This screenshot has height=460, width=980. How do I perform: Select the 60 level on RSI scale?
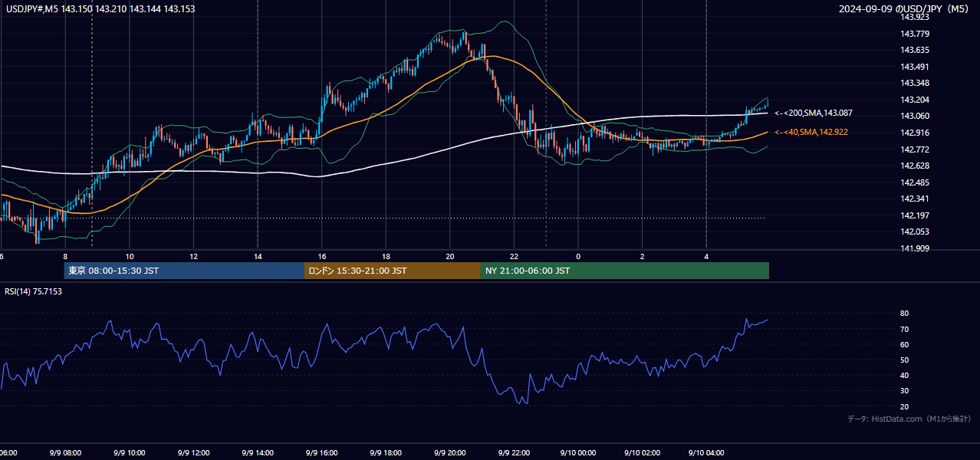point(905,344)
